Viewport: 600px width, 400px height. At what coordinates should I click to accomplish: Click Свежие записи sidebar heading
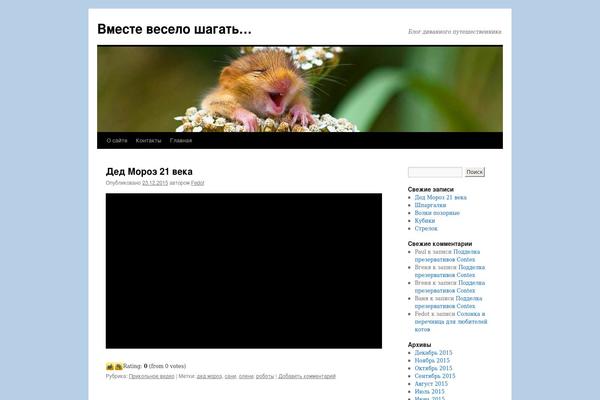pyautogui.click(x=430, y=189)
